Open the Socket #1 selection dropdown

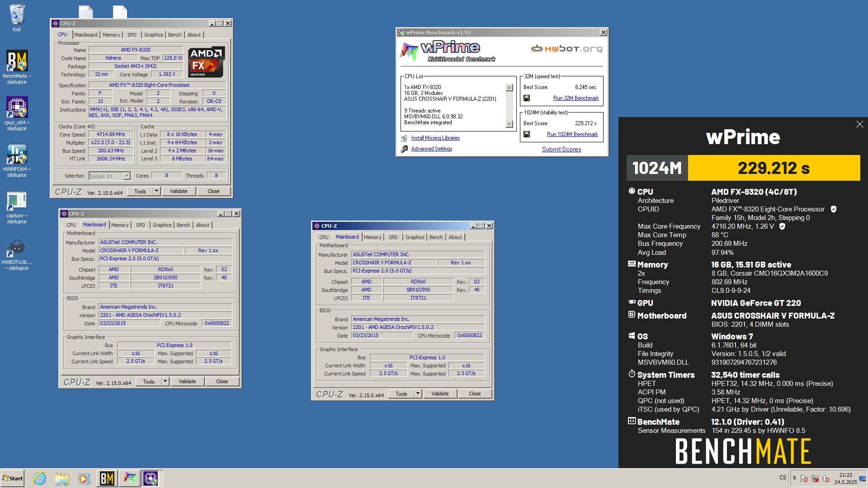[x=127, y=176]
